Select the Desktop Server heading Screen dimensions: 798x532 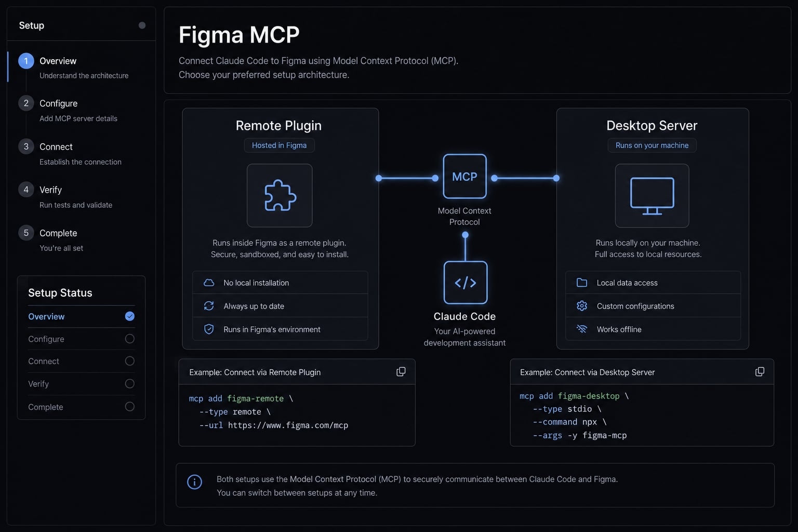click(652, 126)
